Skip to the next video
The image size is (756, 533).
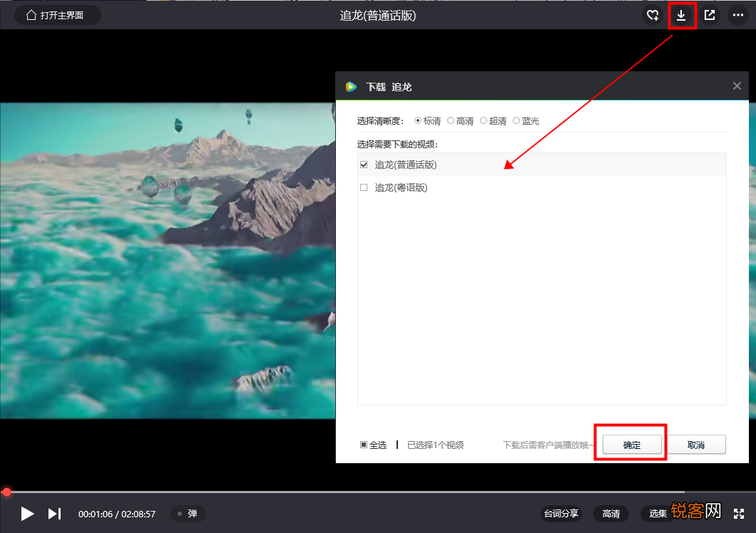(54, 514)
